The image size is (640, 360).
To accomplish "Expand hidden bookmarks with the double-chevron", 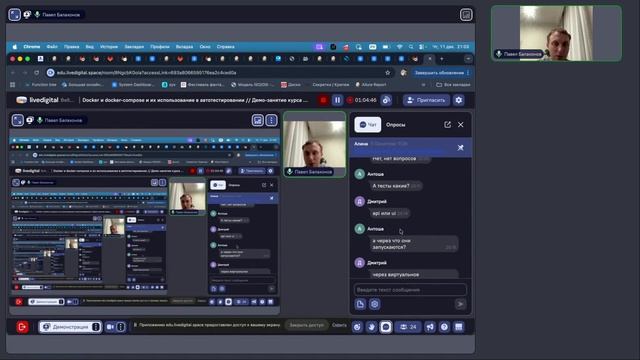I will (423, 84).
